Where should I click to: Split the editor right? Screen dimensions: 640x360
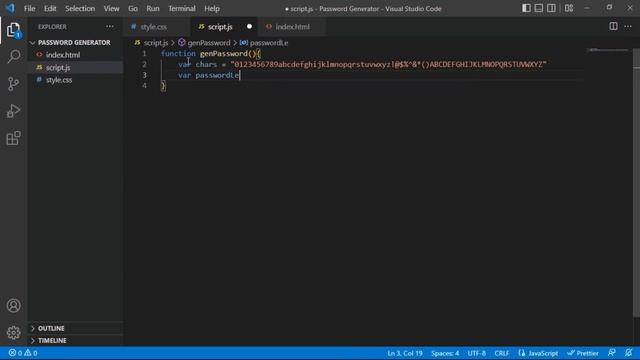613,27
